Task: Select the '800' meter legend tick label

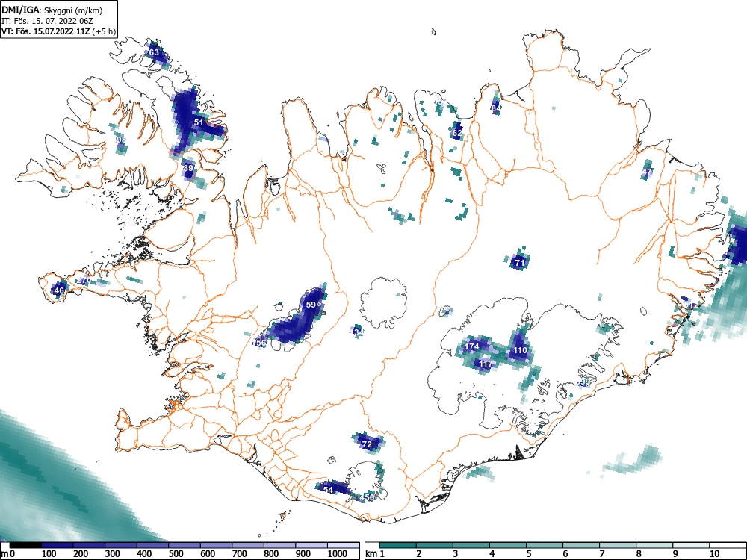Action: [271, 554]
